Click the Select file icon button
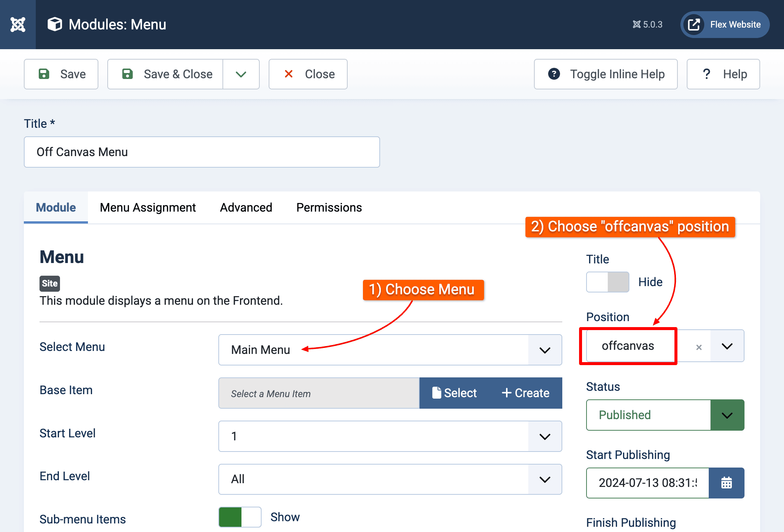 (x=454, y=393)
